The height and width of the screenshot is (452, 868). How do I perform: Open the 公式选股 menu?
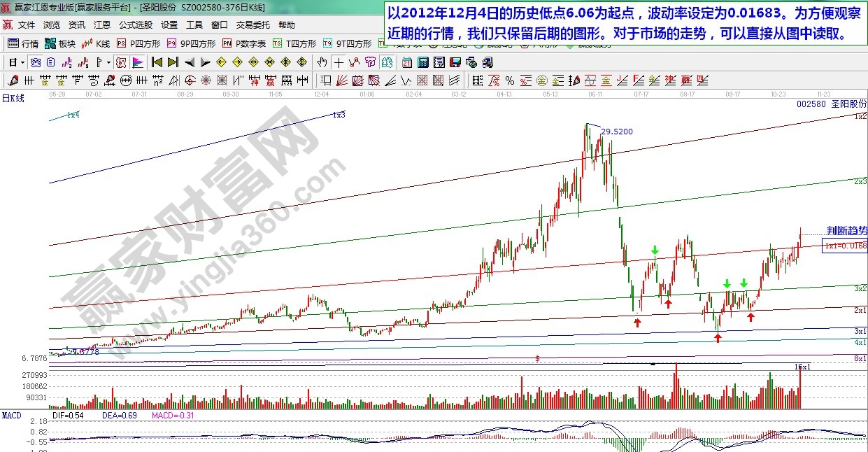(x=136, y=24)
